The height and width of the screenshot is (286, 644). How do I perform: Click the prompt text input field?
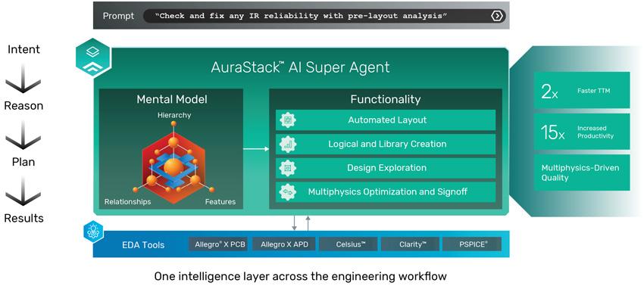click(324, 16)
